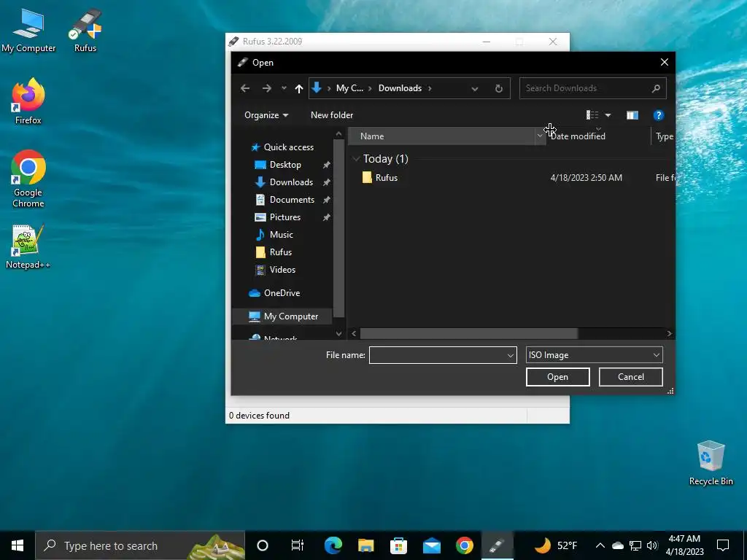
Task: Click the horizontal scrollbar left arrow
Action: pos(354,333)
